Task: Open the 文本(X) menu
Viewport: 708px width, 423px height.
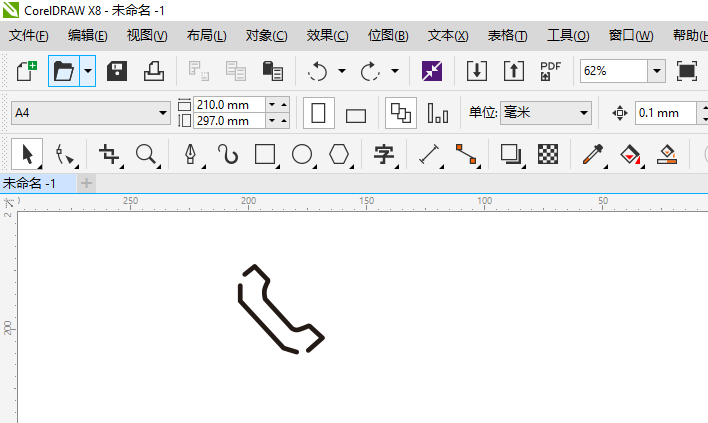Action: (448, 35)
